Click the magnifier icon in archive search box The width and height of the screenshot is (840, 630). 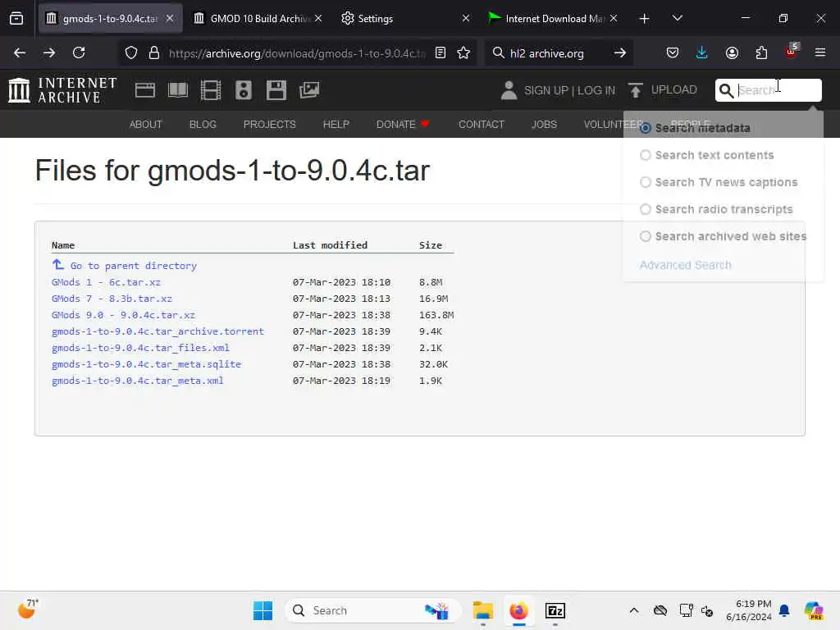click(x=726, y=90)
